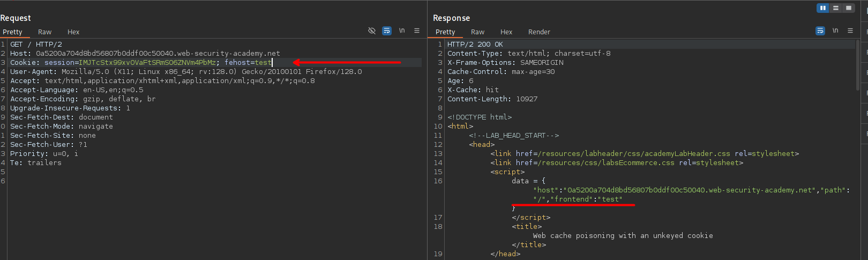This screenshot has height=260, width=868.
Task: Select side-by-side split layout icon
Action: [x=822, y=8]
